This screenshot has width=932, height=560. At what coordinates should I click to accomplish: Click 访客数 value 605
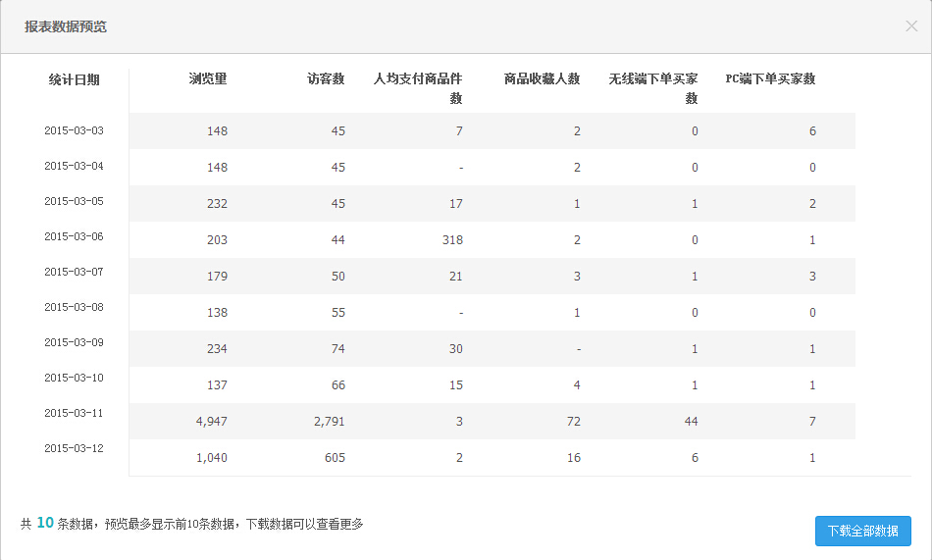click(x=335, y=457)
